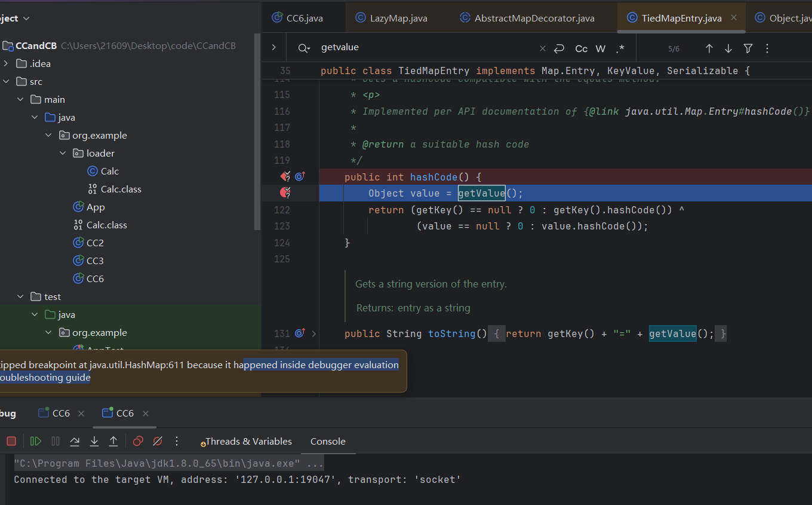812x505 pixels.
Task: Click the override gutter icon beside toString()
Action: click(300, 333)
